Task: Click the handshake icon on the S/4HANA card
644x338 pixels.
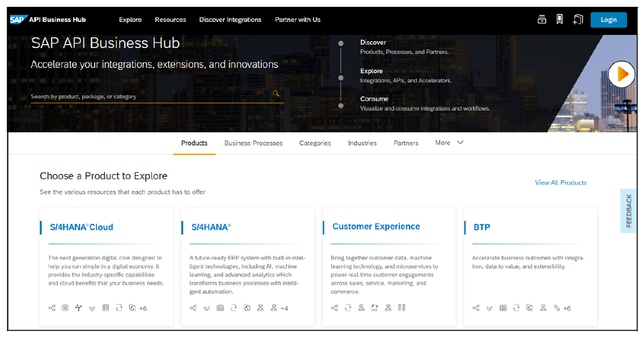Action: pos(207,308)
